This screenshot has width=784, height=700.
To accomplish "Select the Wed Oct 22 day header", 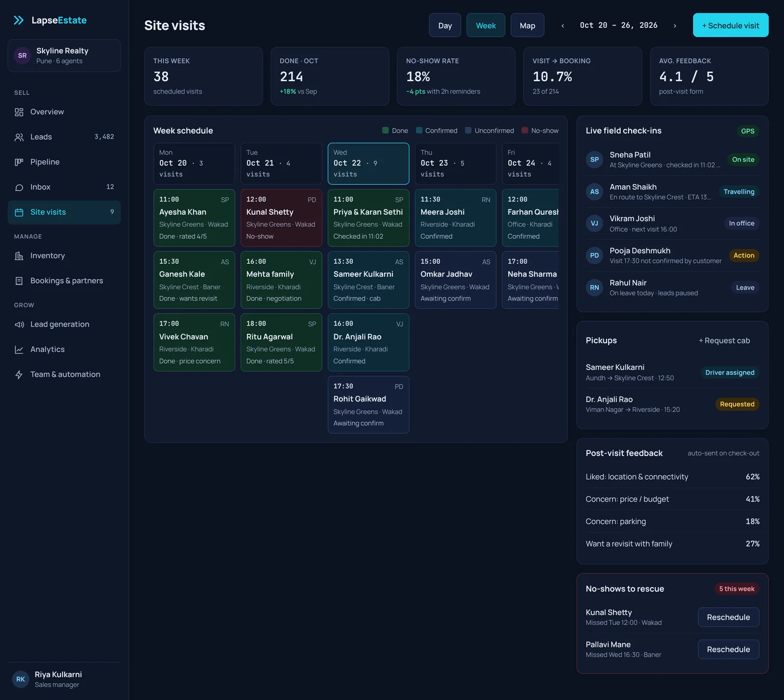I will click(x=368, y=164).
